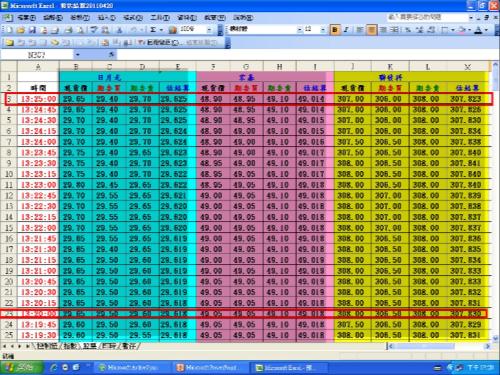
Task: Click the Decrease Decimal icon
Action: point(431,30)
